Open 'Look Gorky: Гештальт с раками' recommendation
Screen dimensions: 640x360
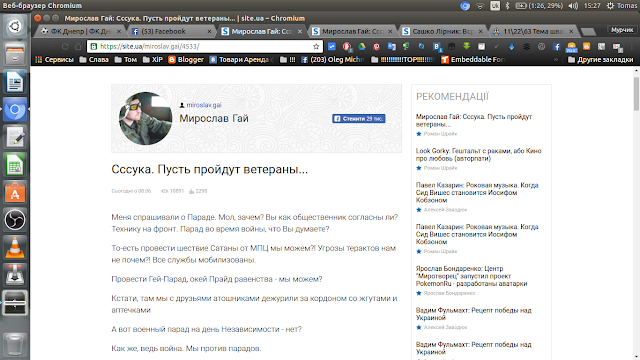(x=478, y=155)
